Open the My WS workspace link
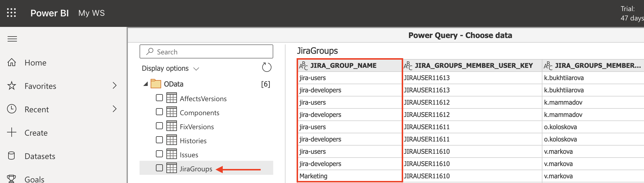The image size is (644, 183). pos(91,13)
